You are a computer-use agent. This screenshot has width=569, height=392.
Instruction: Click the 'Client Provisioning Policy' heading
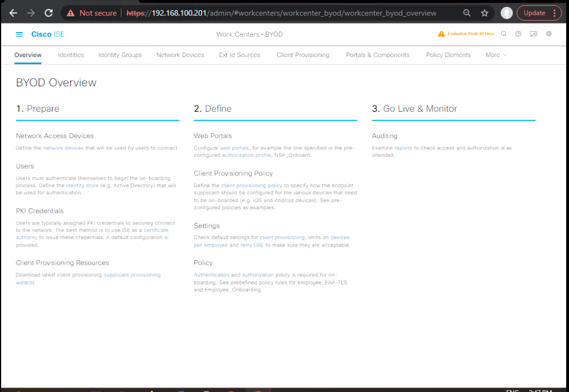tap(233, 174)
